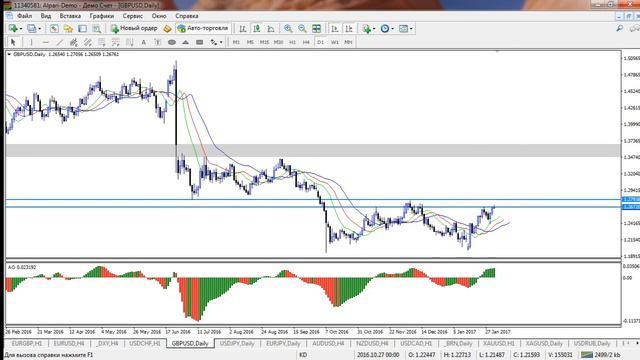Open the Вставка menu

pyautogui.click(x=70, y=16)
